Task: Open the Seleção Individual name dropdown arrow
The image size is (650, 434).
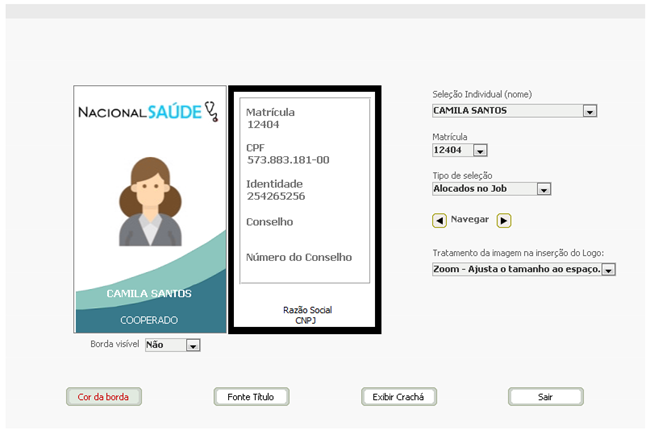Action: click(589, 111)
